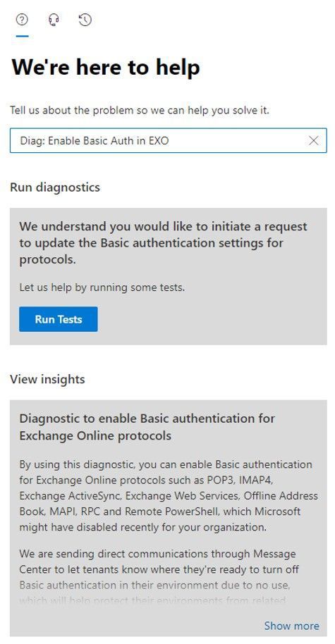Click the 'Run diagnostics' section heading
Screen dimensions: 335x644
tap(55, 187)
